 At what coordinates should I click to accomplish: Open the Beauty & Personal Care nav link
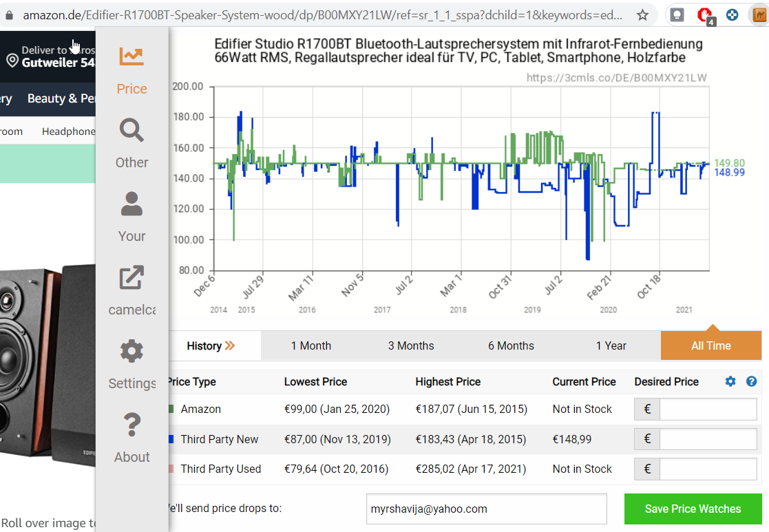[x=61, y=98]
